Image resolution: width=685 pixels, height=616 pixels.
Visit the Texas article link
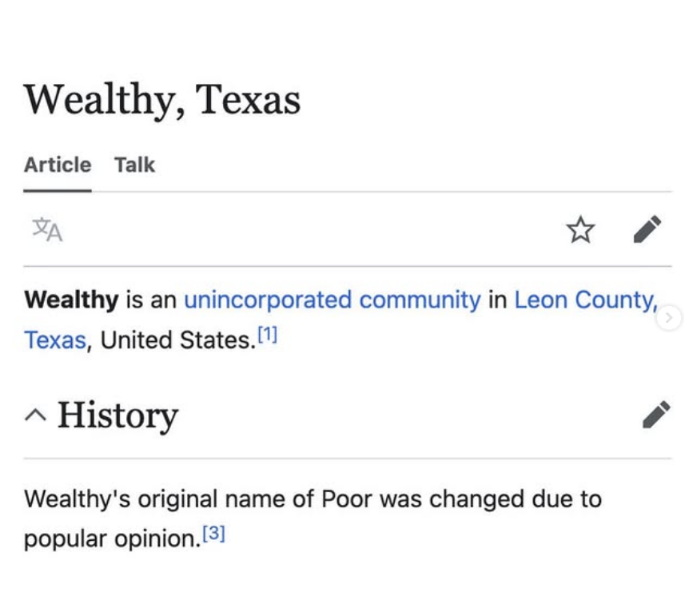point(53,339)
